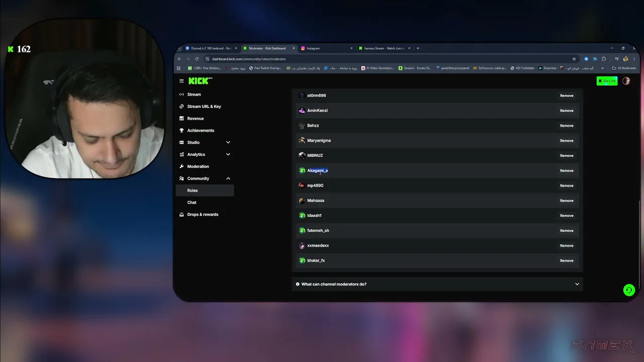
Task: Remove moderator mp4890
Action: point(567,186)
